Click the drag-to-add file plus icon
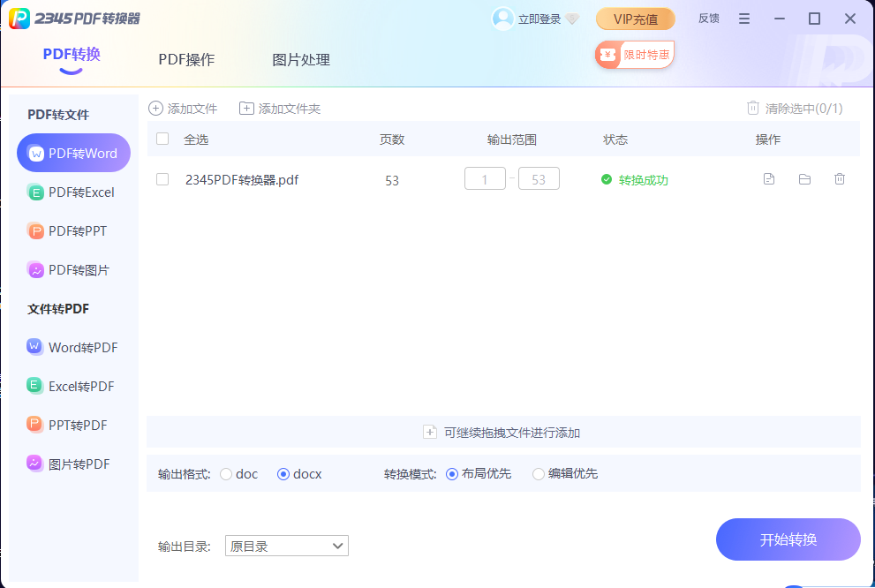Viewport: 875px width, 588px height. tap(430, 433)
